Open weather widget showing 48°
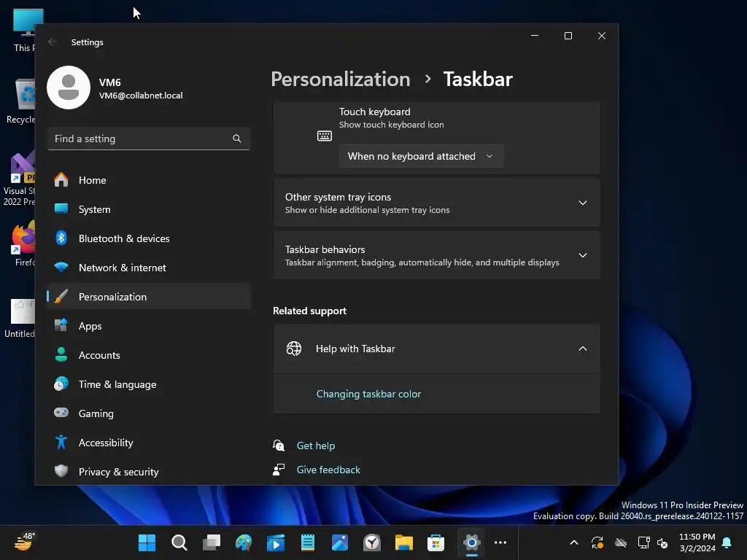 pos(24,542)
